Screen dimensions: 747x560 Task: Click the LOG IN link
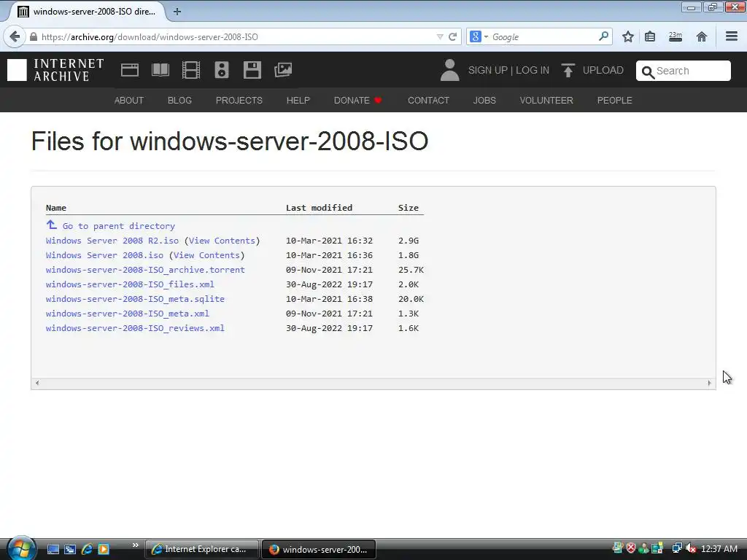pos(532,71)
